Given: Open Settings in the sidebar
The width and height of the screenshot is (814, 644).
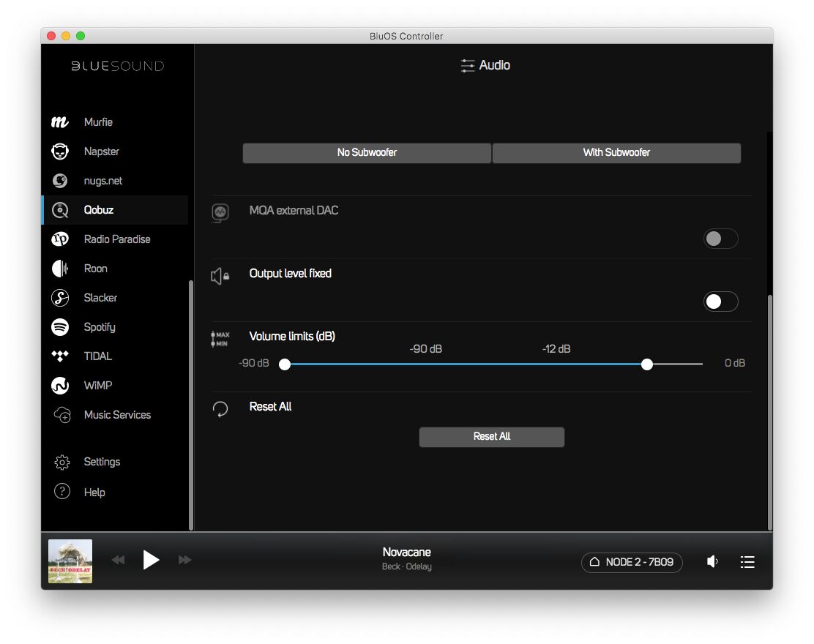Looking at the screenshot, I should [x=101, y=462].
